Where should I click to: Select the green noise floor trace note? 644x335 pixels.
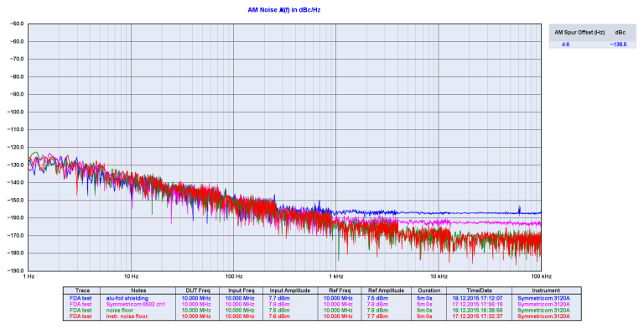(120, 311)
